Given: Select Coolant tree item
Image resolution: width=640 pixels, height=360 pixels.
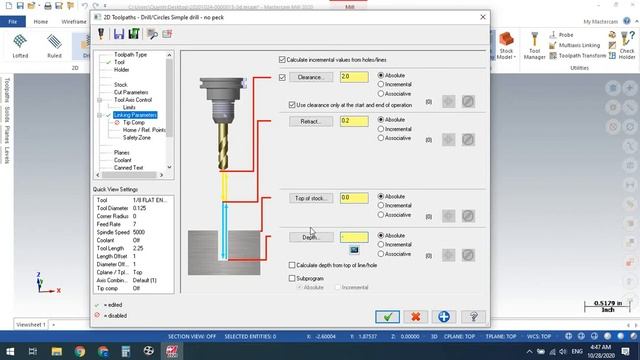Looking at the screenshot, I should click(122, 160).
